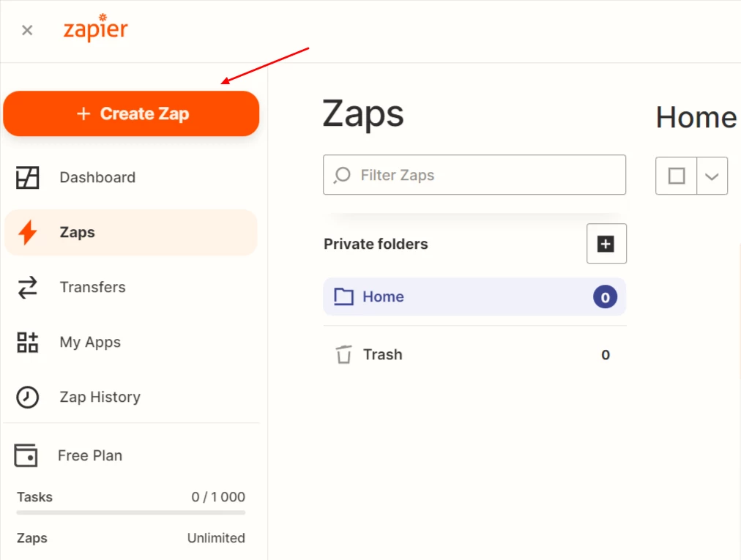741x560 pixels.
Task: Click the Trash count of 0
Action: 606,355
